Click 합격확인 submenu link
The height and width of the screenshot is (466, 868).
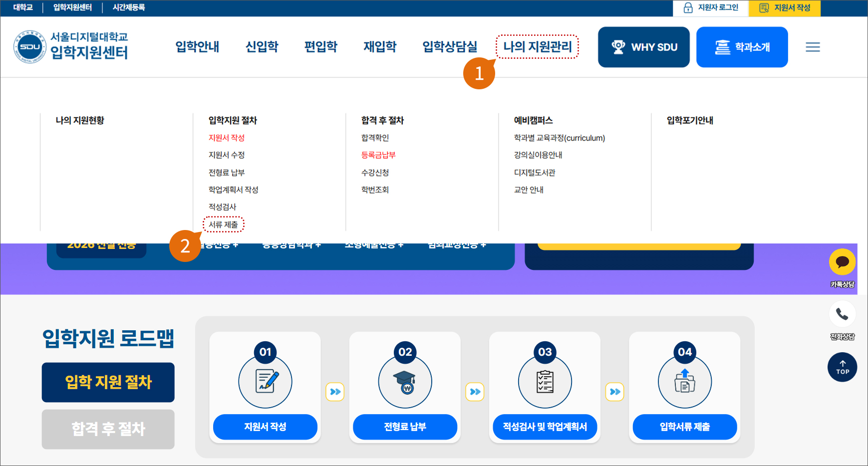[375, 138]
